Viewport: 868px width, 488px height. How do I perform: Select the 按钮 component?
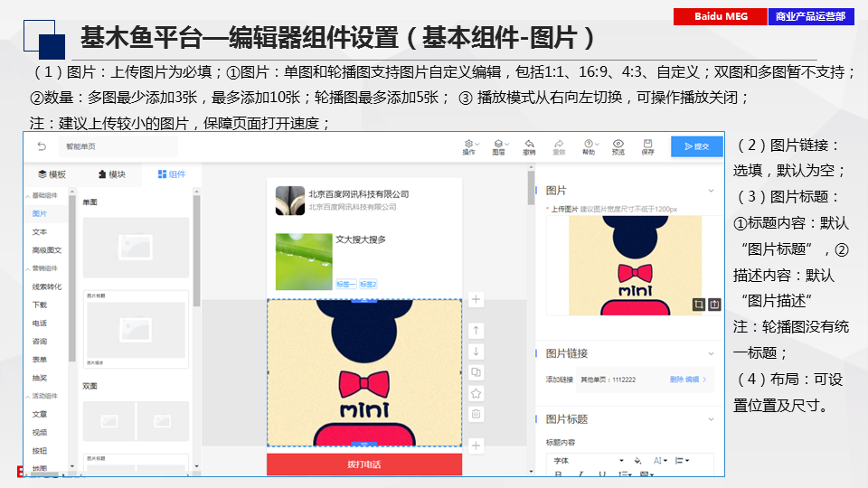tap(39, 451)
